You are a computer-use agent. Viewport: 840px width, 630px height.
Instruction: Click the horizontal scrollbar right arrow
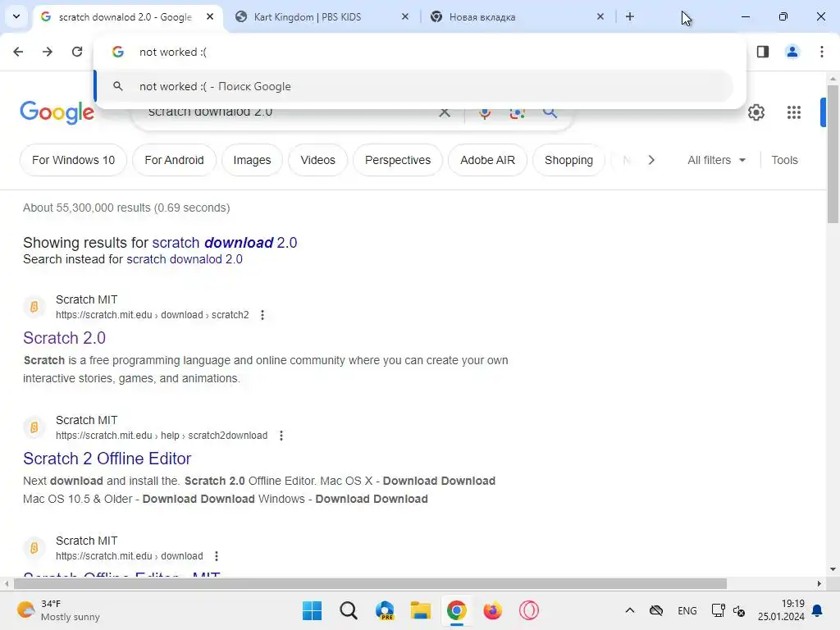coord(819,583)
